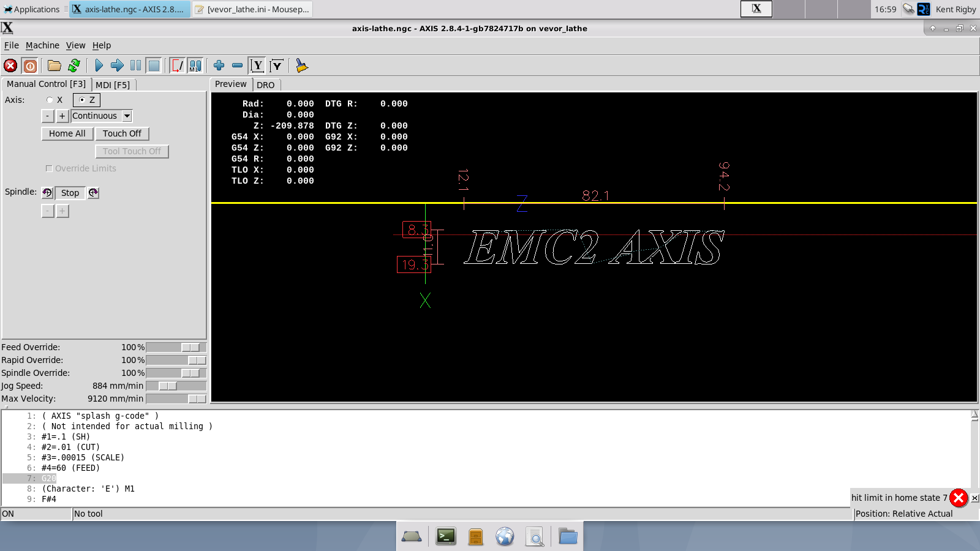Screen dimensions: 980x551
Task: Open the web browser globe in dock
Action: click(x=505, y=537)
